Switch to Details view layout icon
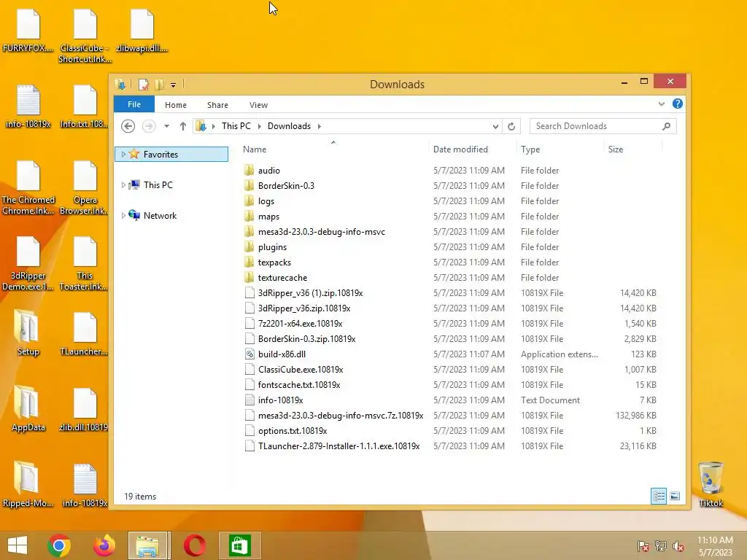This screenshot has height=560, width=747. (x=659, y=496)
